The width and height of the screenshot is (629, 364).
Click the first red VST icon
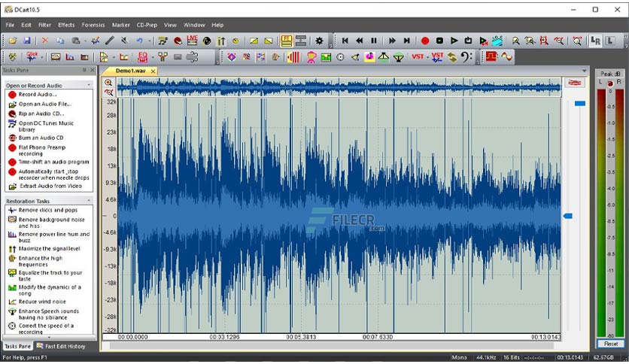coord(418,57)
